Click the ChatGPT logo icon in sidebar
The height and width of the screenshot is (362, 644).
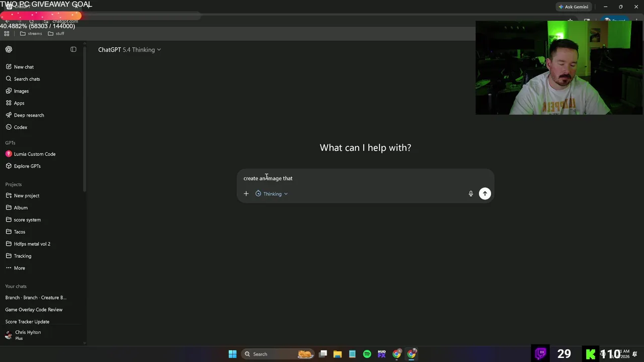pos(9,49)
